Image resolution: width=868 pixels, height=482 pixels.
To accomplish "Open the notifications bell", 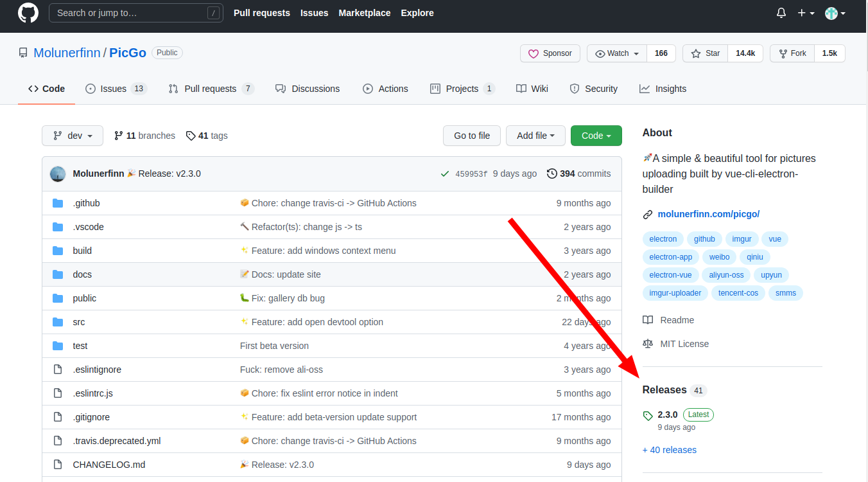I will tap(781, 13).
